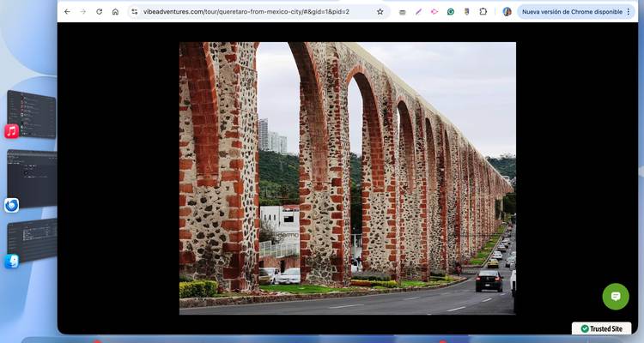
Task: Open the green circular extension icon
Action: pyautogui.click(x=451, y=12)
